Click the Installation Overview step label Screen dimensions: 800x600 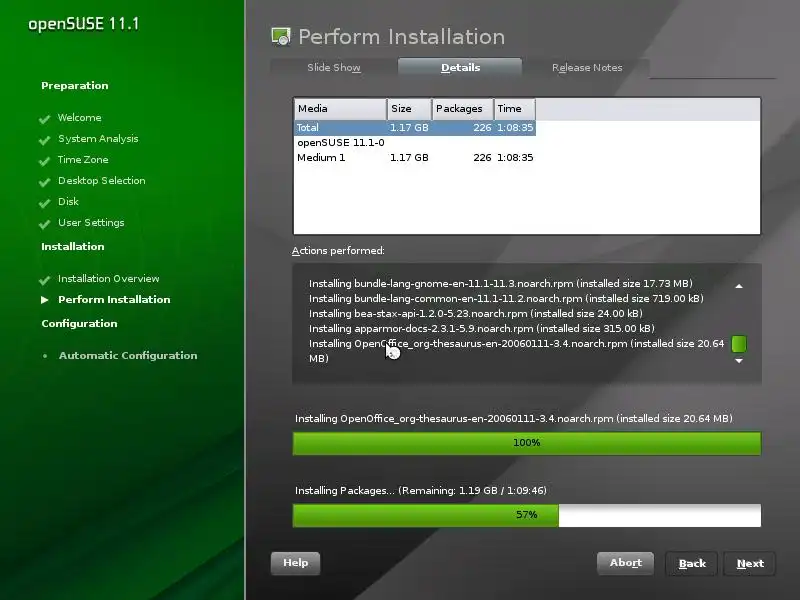tap(109, 279)
